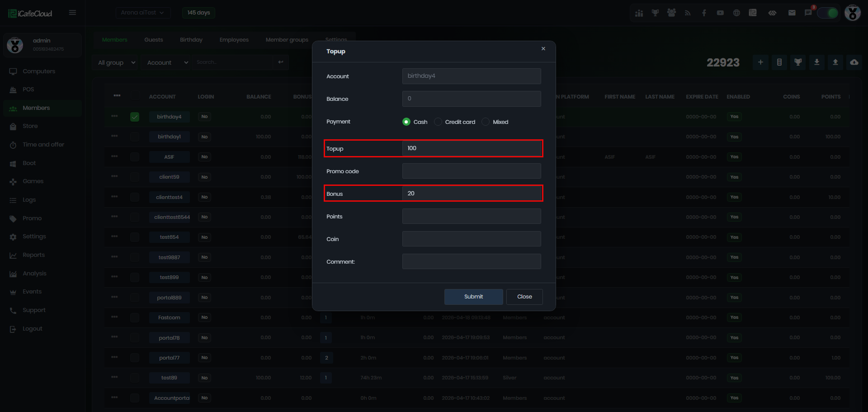Image resolution: width=868 pixels, height=412 pixels.
Task: Click the 145 days license badge
Action: pyautogui.click(x=198, y=13)
